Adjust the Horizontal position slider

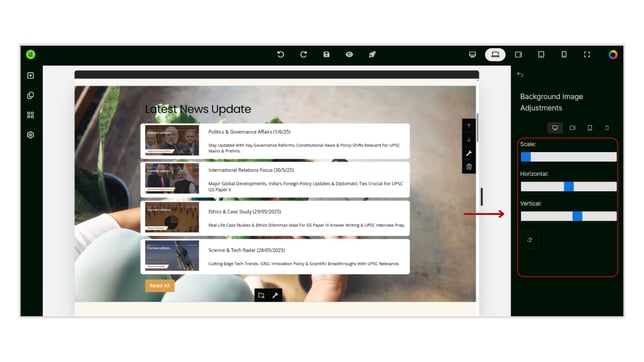click(x=569, y=187)
